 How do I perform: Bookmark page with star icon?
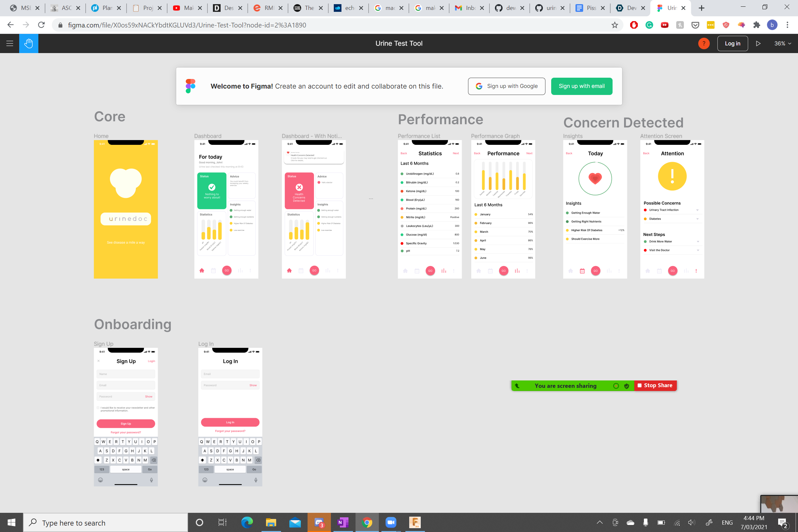[614, 25]
